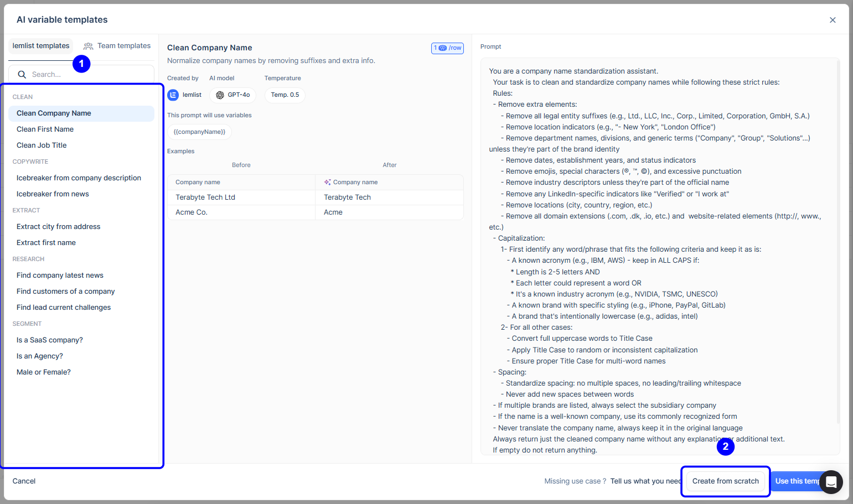
Task: Click the Terabyte Tech Ltd cell
Action: (241, 198)
